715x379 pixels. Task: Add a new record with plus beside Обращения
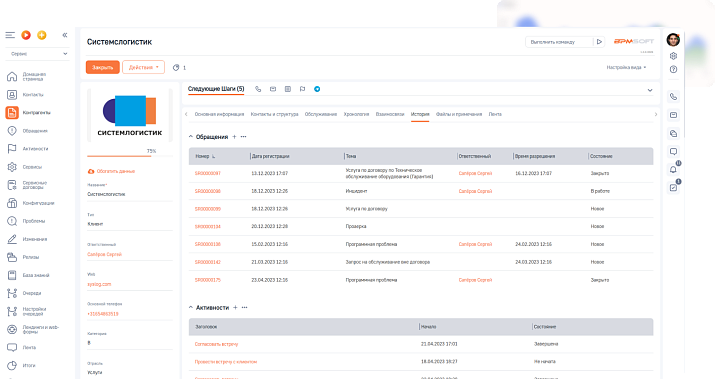(234, 137)
